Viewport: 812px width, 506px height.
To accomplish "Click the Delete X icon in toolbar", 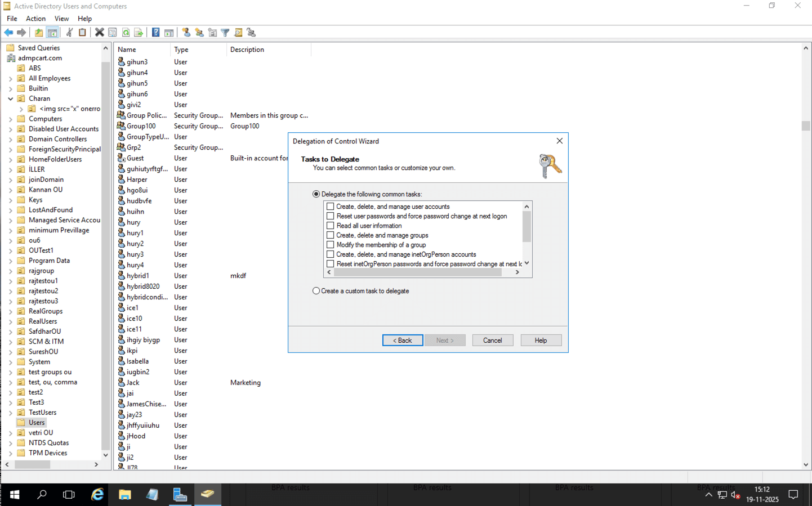I will tap(100, 33).
